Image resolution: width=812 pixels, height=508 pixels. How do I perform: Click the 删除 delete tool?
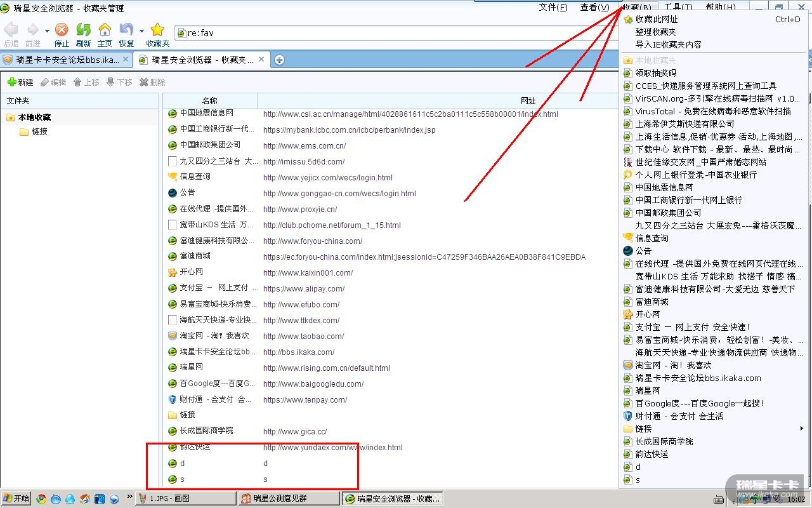point(152,82)
